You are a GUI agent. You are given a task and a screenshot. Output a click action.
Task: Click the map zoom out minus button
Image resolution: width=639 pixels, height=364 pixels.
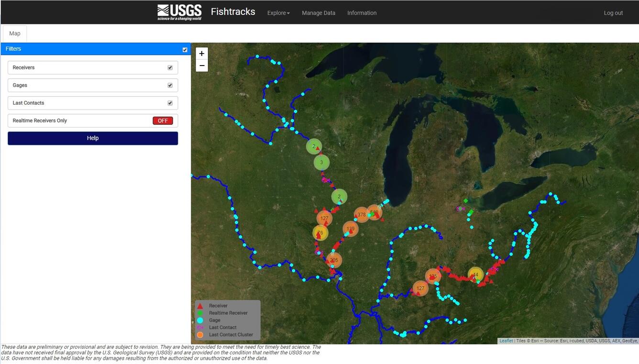[202, 66]
